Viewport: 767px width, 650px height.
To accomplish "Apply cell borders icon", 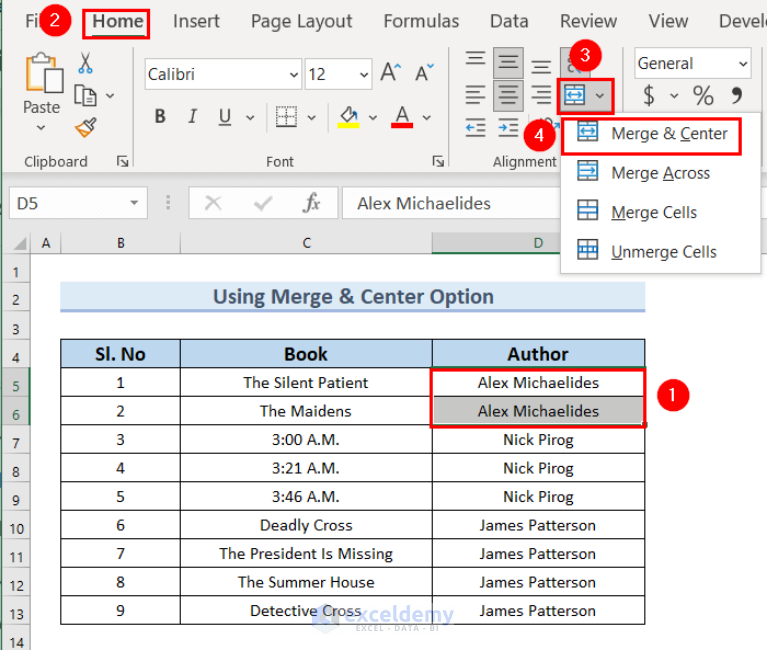I will tap(286, 117).
